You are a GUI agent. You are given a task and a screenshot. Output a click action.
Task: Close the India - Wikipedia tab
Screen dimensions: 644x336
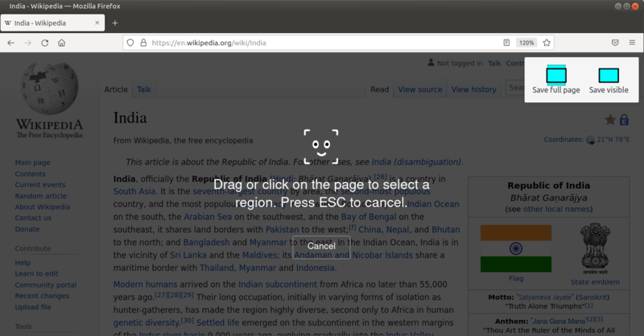tap(97, 23)
